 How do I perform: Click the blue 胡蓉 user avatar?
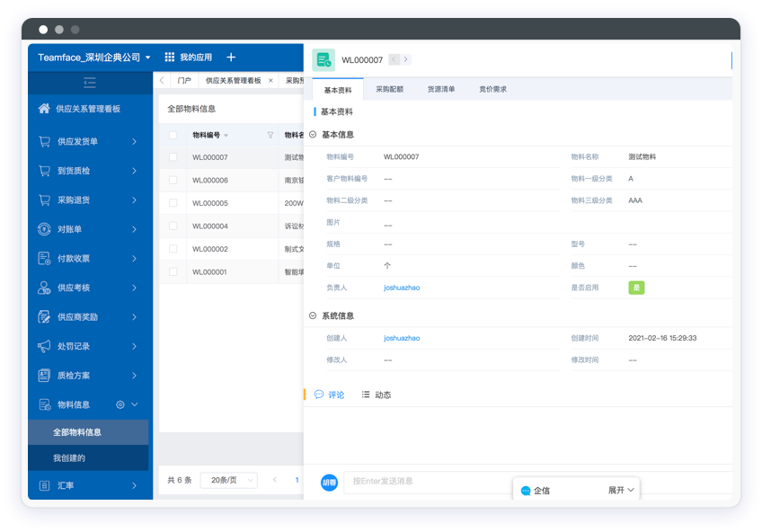(329, 483)
